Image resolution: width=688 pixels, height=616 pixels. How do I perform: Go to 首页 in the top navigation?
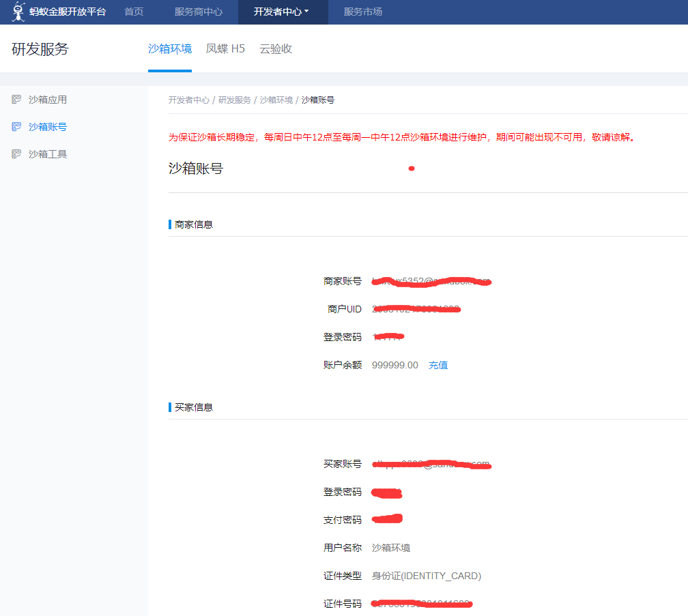click(134, 12)
